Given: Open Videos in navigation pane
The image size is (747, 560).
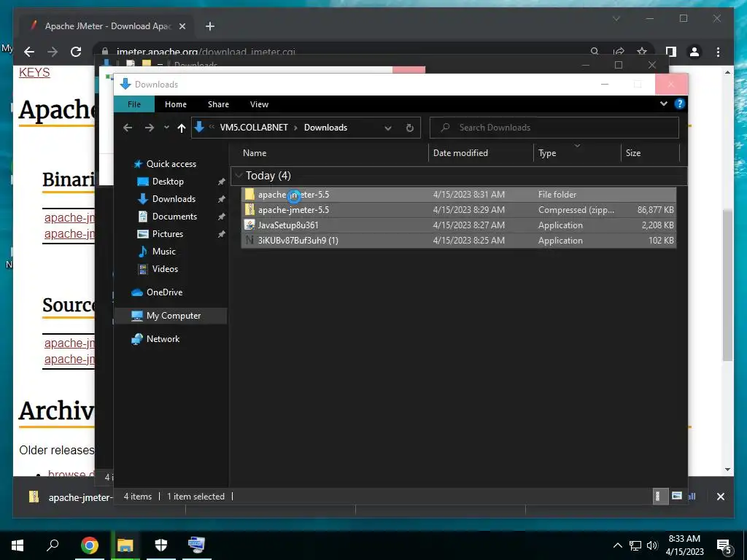Looking at the screenshot, I should (x=165, y=269).
